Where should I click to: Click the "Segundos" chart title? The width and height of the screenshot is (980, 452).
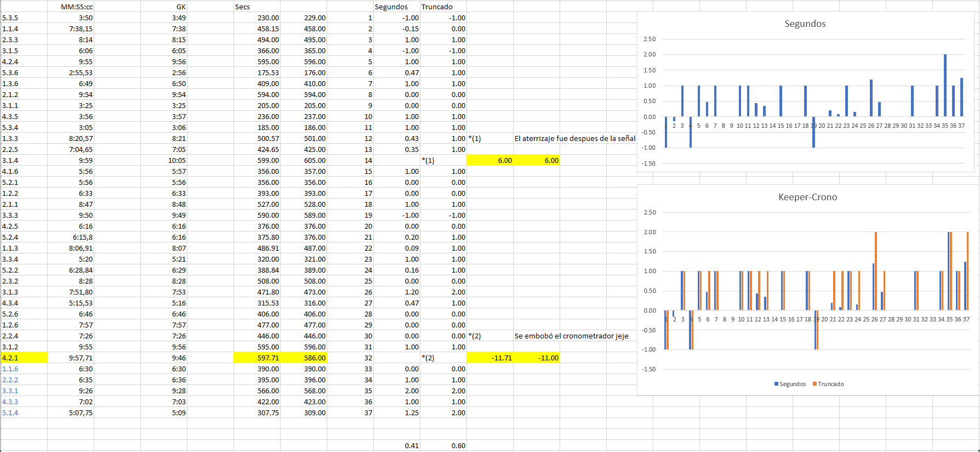pos(805,24)
